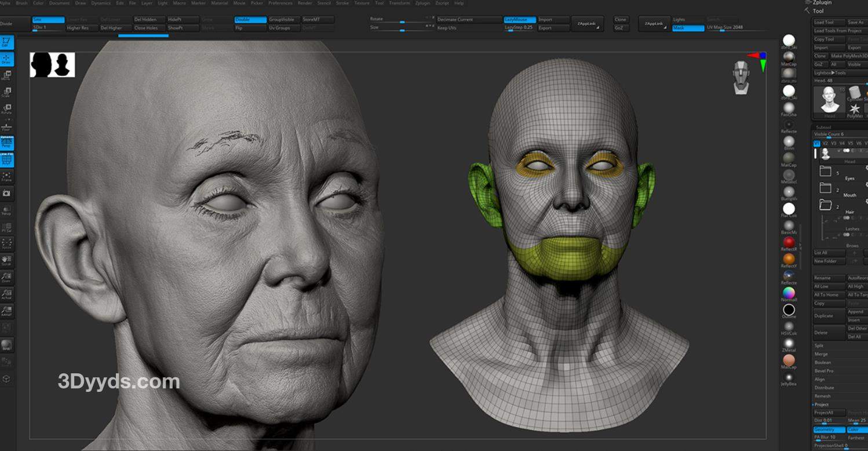Click the camera head orientation gizmo

[x=741, y=77]
